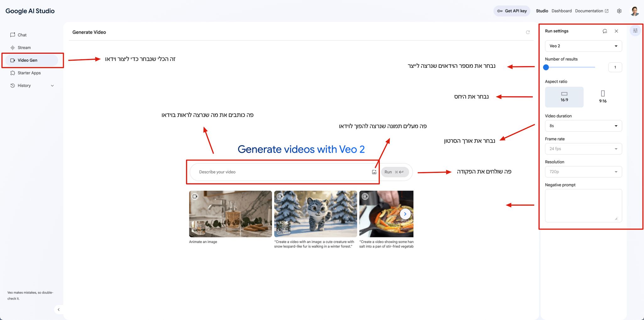
Task: Open the Stream section in sidebar
Action: [31, 47]
